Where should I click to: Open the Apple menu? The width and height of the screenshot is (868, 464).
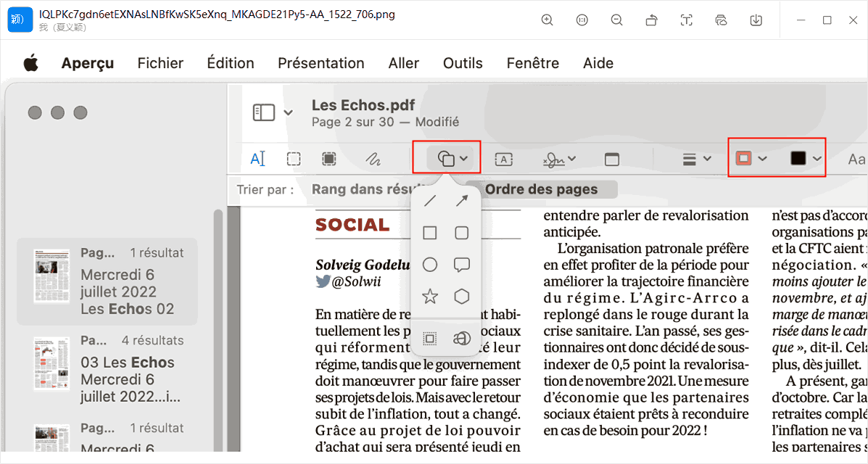click(31, 62)
